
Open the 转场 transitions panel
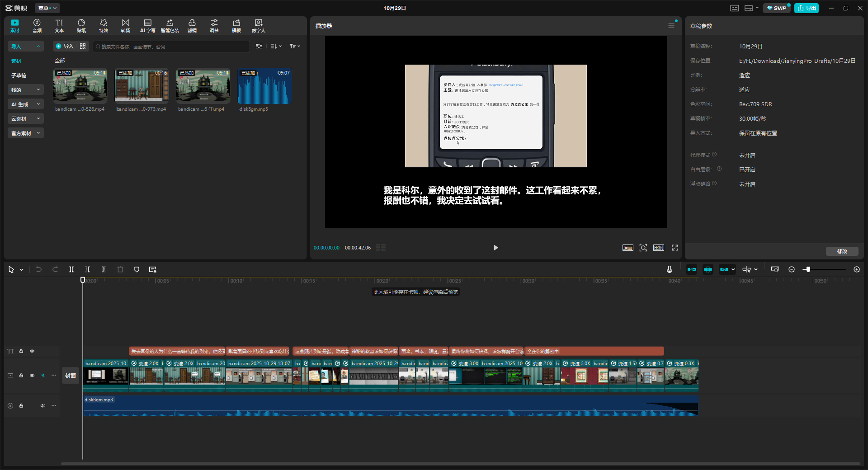click(x=126, y=26)
